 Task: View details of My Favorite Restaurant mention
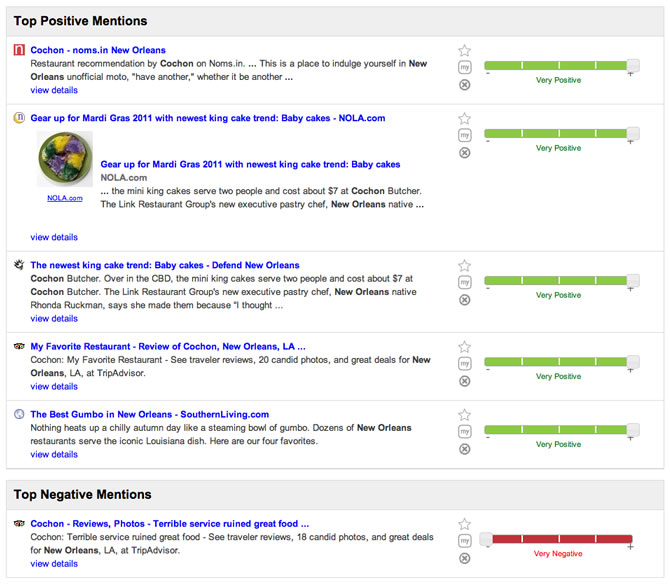point(54,386)
